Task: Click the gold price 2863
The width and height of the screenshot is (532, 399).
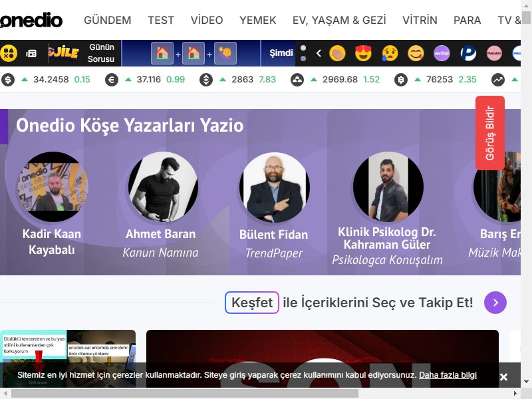Action: (243, 80)
